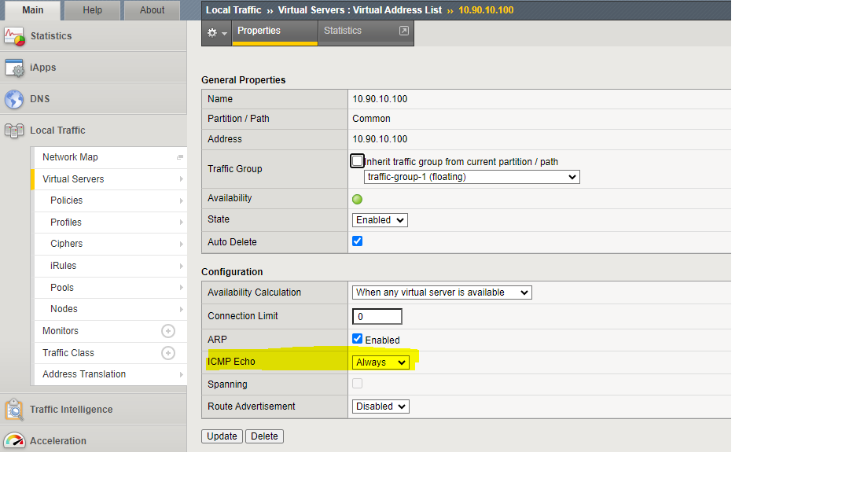
Task: Click the plus icon next to Monitors
Action: (167, 331)
